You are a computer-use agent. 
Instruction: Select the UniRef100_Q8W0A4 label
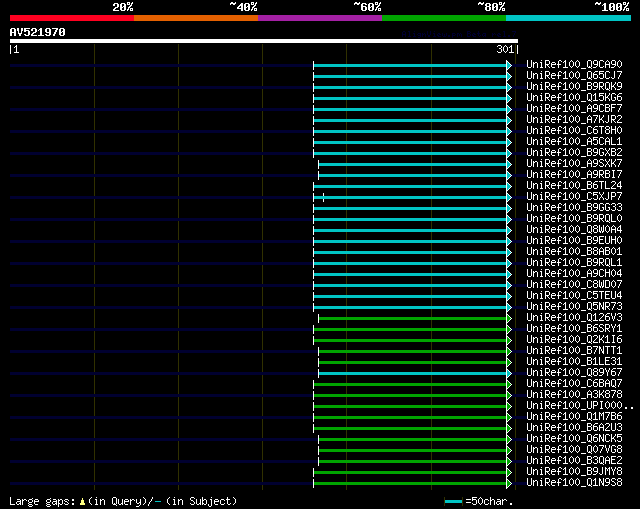(574, 230)
